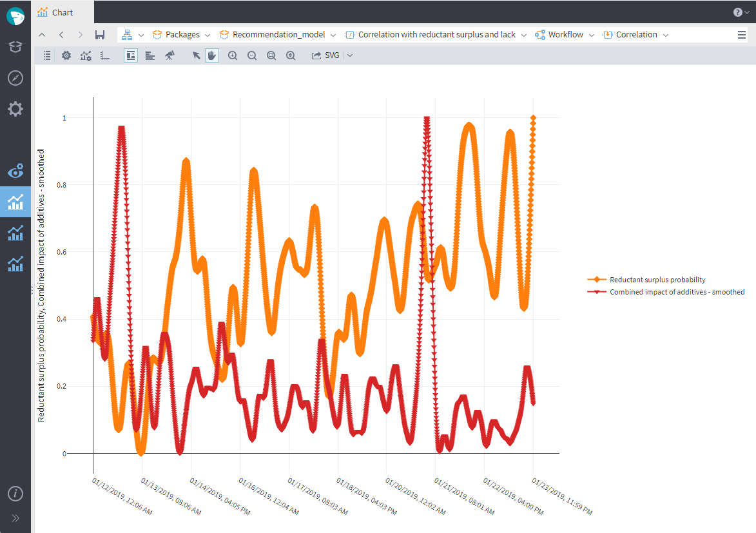Image resolution: width=756 pixels, height=533 pixels.
Task: Toggle Combined impact of additives legend series
Action: pyautogui.click(x=666, y=292)
